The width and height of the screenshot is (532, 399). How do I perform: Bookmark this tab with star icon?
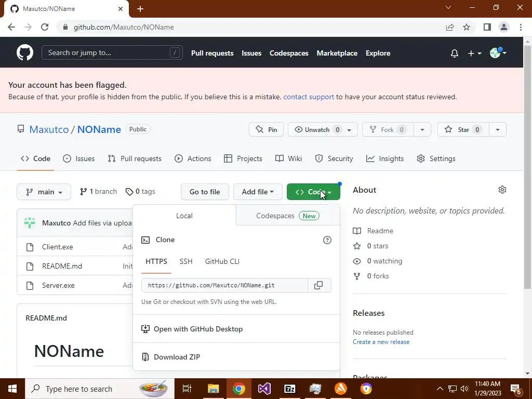[x=467, y=27]
